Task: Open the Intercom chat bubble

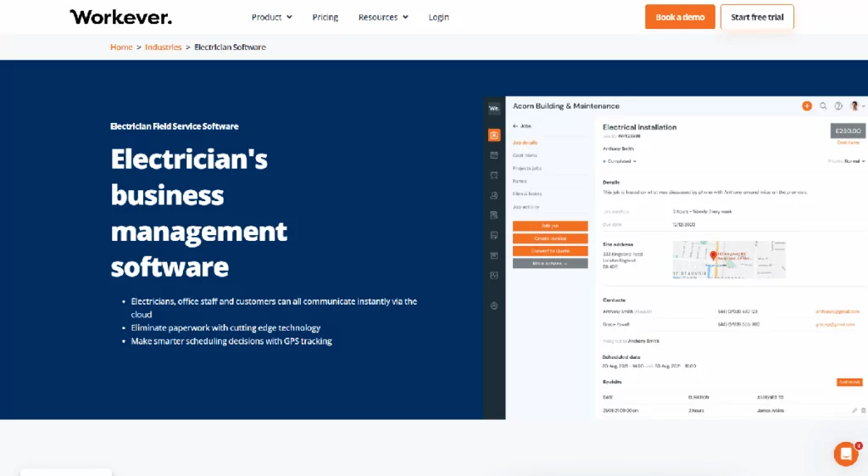Action: pyautogui.click(x=845, y=454)
